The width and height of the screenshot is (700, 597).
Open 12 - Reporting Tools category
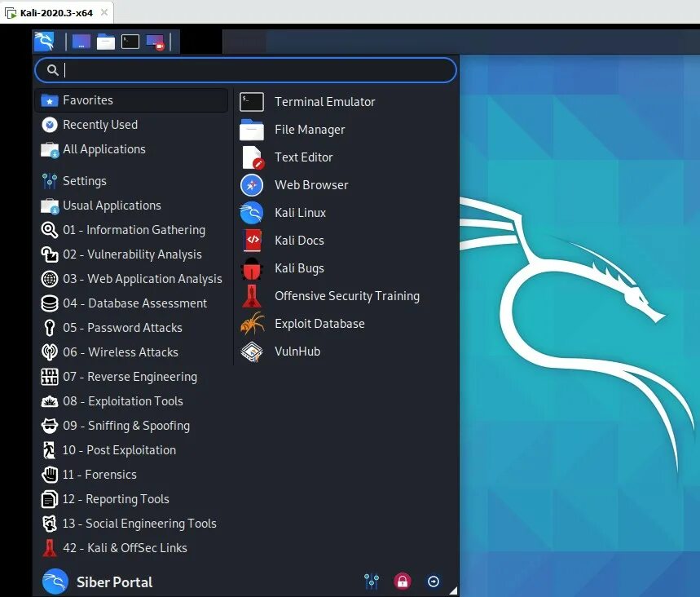(x=132, y=499)
